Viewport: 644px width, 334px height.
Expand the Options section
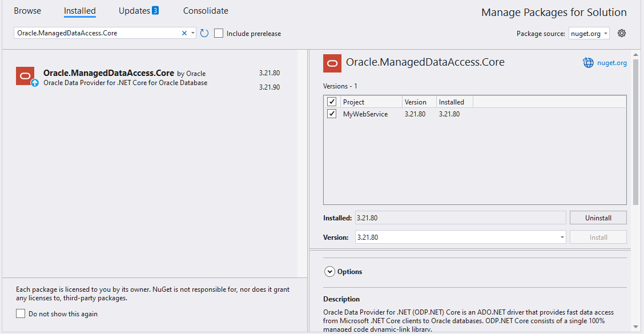(x=329, y=272)
